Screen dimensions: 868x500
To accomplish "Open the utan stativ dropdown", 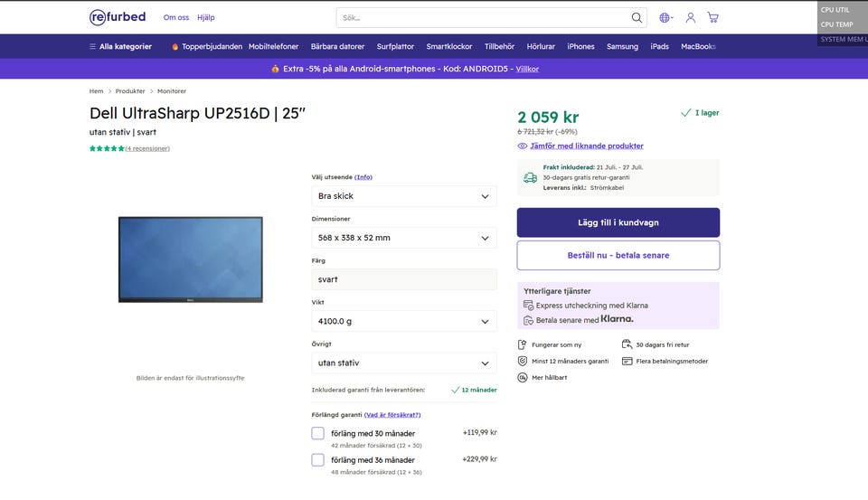I will point(404,363).
